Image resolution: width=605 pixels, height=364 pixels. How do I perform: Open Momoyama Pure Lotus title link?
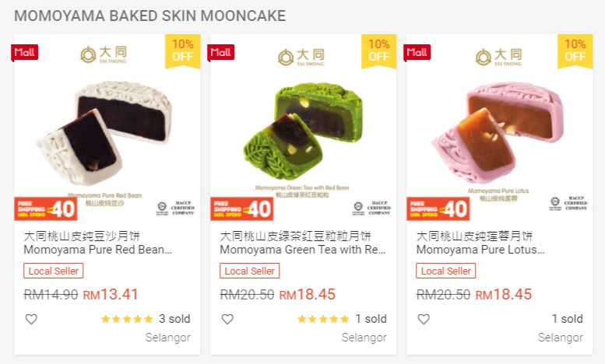pyautogui.click(x=480, y=243)
